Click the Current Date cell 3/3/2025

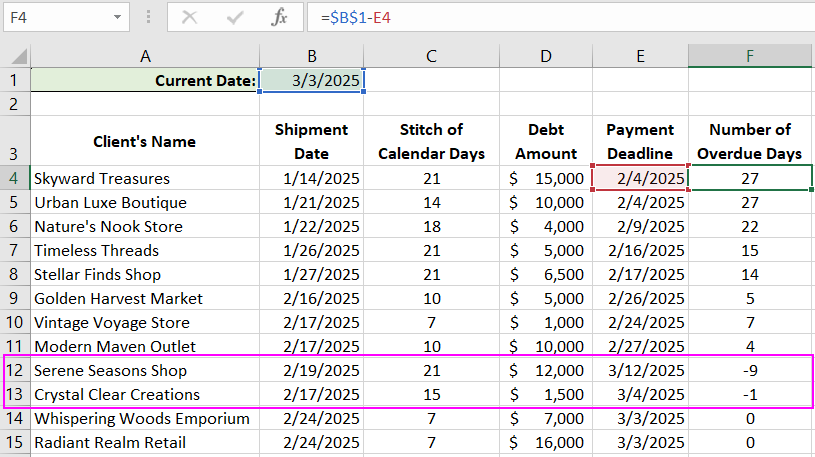coord(311,81)
